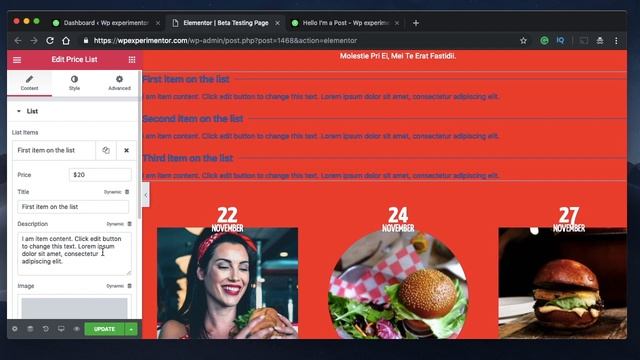Open Dynamic tags for Description

[x=119, y=224]
